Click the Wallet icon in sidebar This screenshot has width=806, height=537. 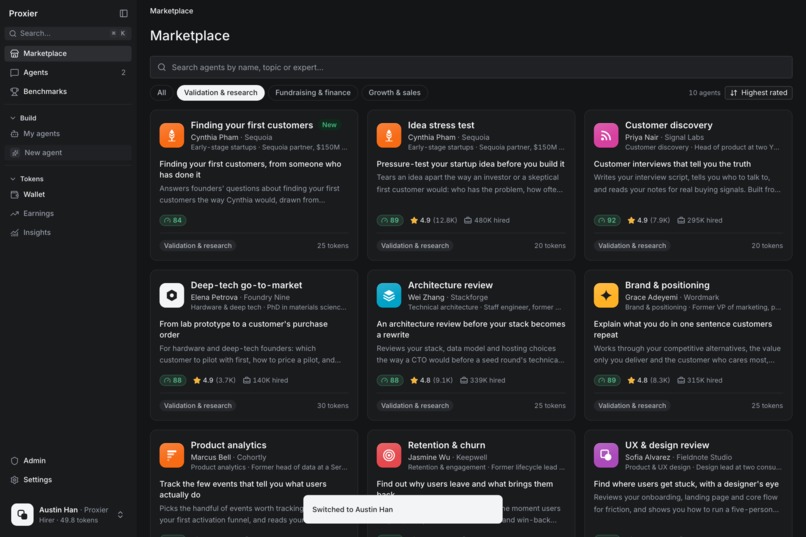[14, 195]
